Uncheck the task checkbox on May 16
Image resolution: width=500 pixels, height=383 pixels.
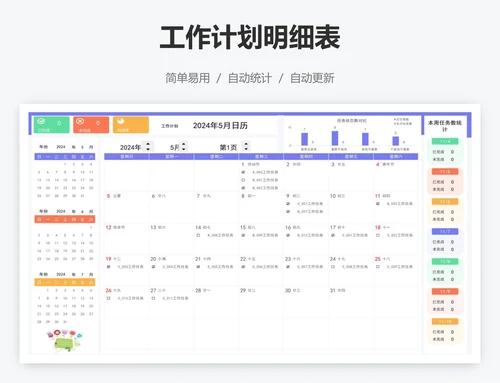[288, 235]
